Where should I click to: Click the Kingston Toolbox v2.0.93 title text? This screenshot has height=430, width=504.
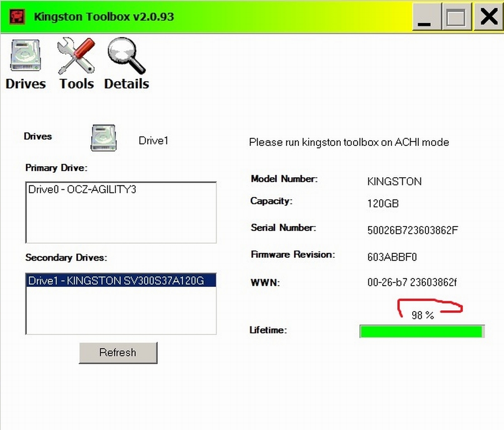[x=104, y=17]
